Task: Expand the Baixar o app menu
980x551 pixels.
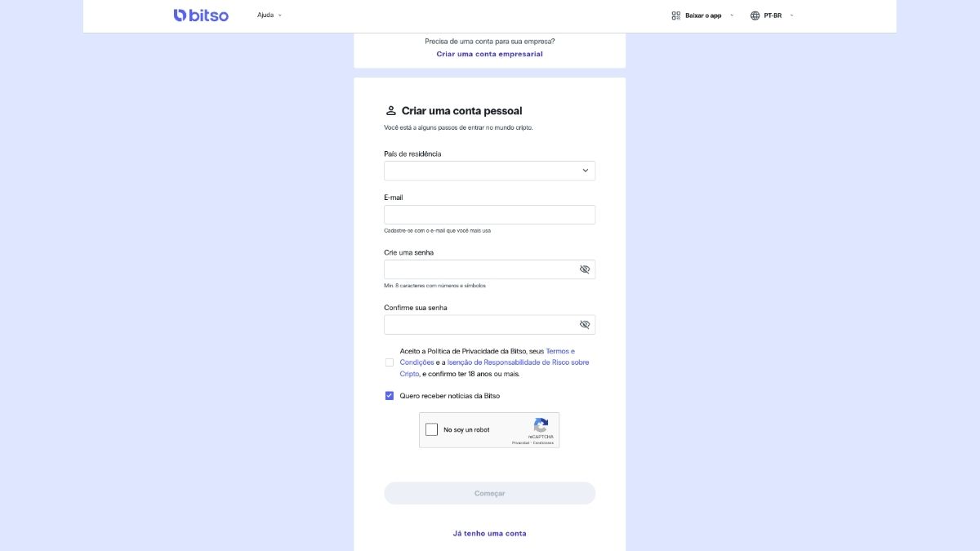Action: (707, 16)
